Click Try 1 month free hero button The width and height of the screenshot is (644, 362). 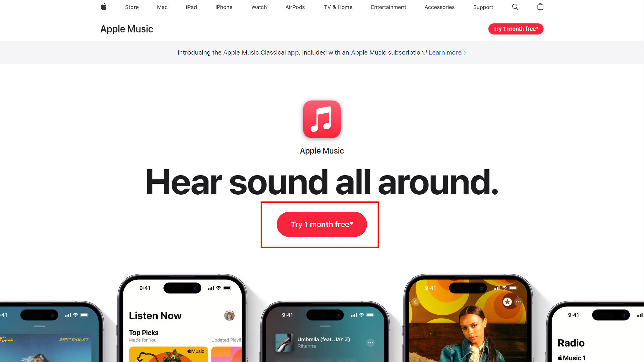(322, 224)
